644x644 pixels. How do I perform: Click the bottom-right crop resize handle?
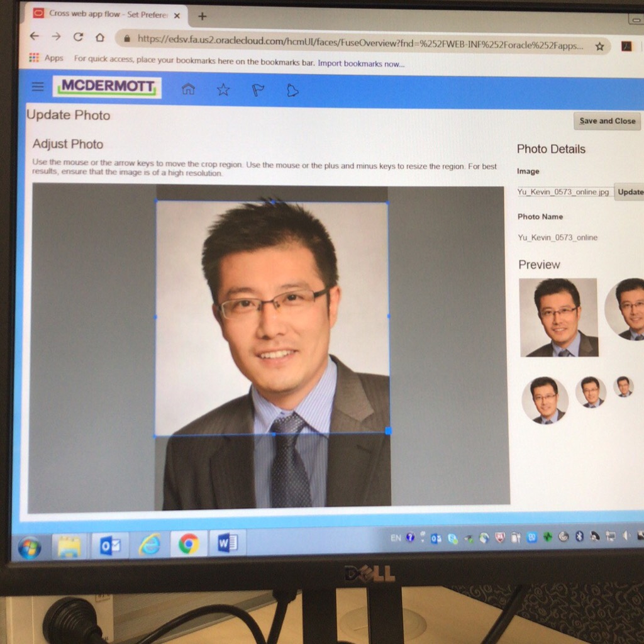[x=388, y=431]
